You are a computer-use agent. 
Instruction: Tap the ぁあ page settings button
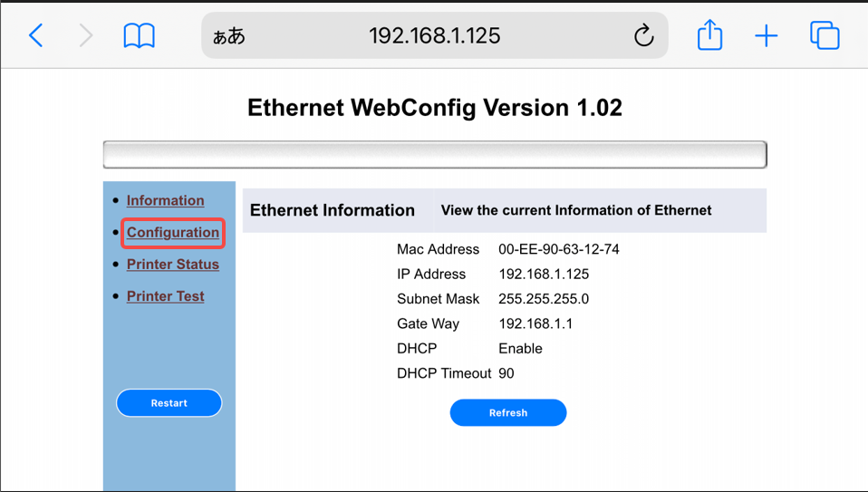229,36
